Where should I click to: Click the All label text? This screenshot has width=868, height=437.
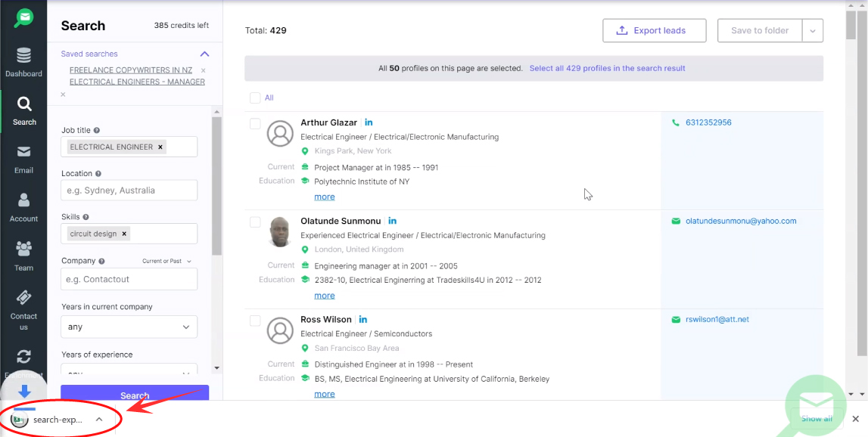269,98
